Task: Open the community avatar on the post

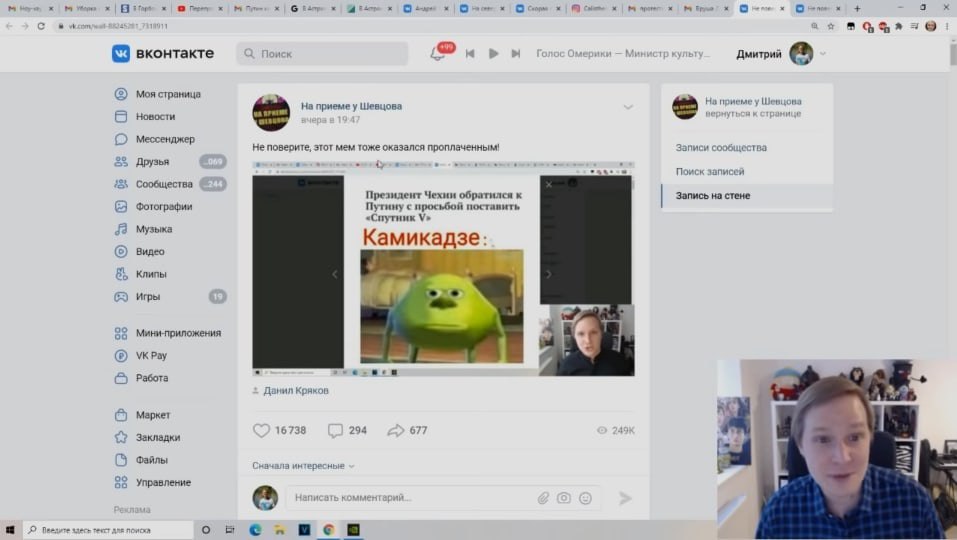Action: point(271,112)
